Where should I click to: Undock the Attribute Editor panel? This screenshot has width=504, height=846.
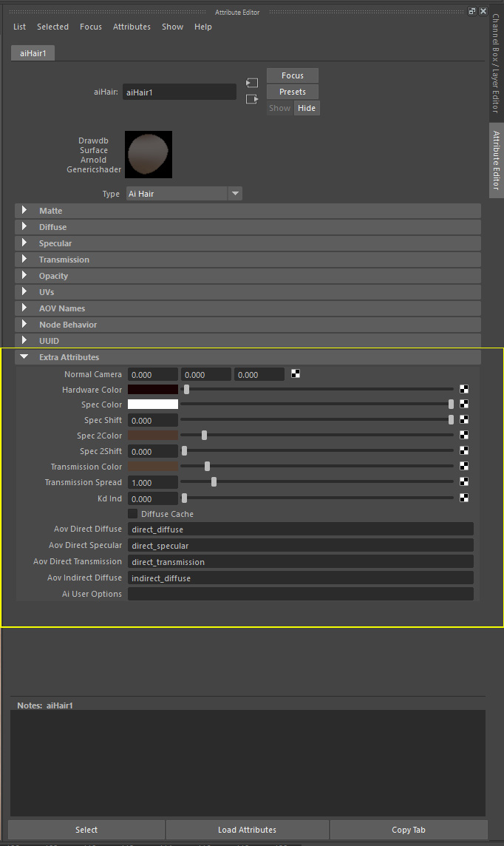pos(471,11)
